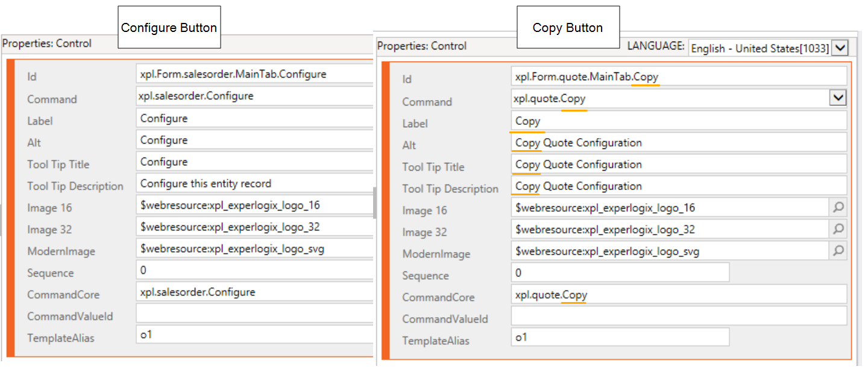868x372 pixels.
Task: Click the 'Tool Tip Description' label in the Configure panel
Action: pyautogui.click(x=75, y=186)
